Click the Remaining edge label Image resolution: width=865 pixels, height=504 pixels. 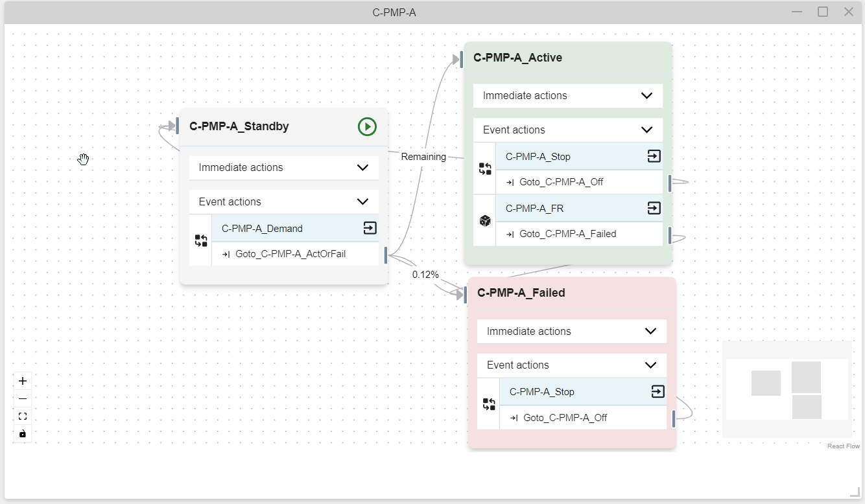pyautogui.click(x=423, y=157)
